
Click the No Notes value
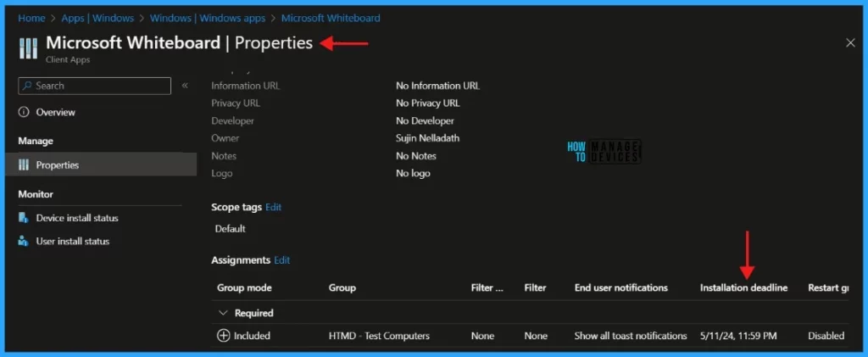click(416, 156)
